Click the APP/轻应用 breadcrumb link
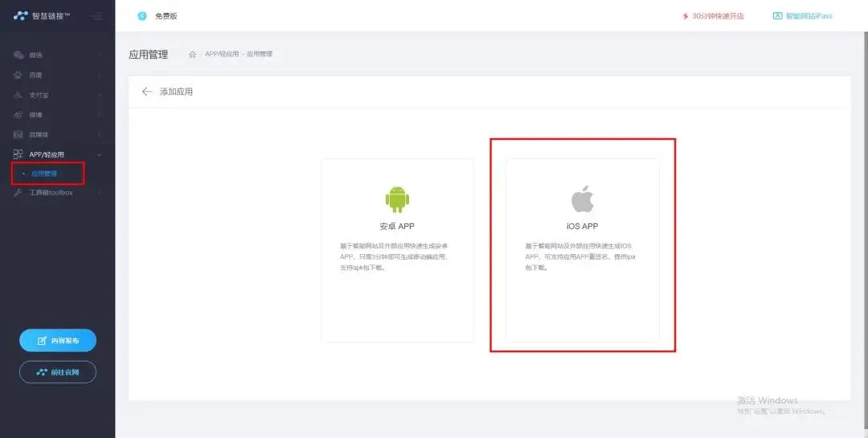The image size is (868, 438). [222, 55]
